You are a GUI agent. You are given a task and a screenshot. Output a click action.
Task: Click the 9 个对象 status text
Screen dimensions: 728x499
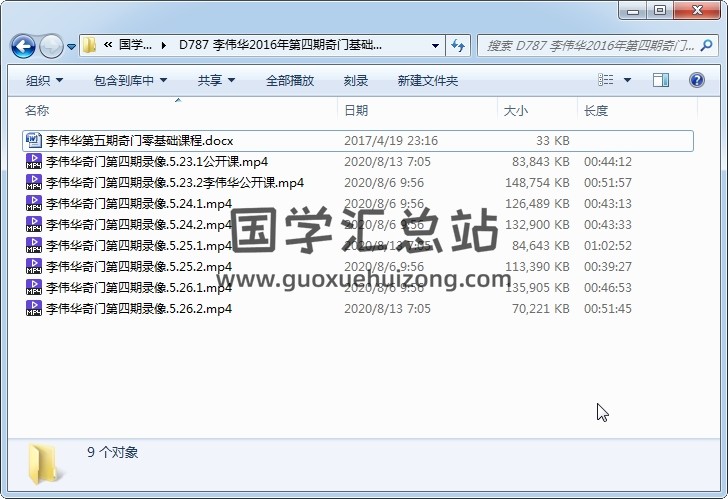112,452
